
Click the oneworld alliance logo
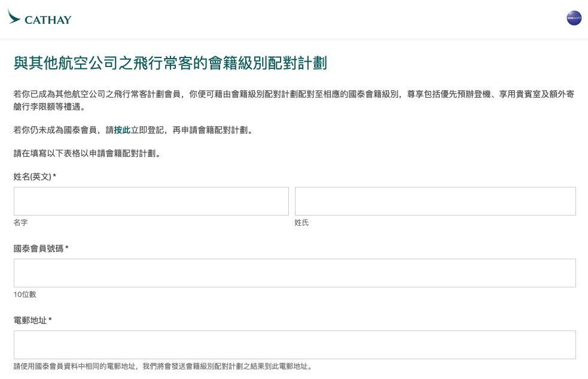point(574,18)
